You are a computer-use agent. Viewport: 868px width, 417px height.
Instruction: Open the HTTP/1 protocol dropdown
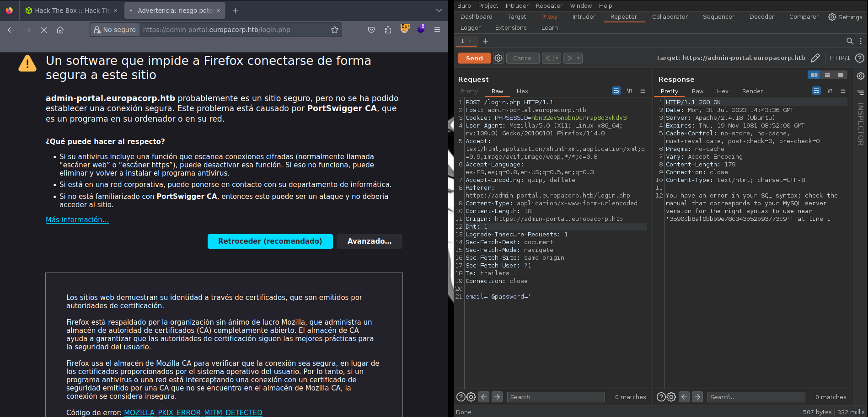point(841,58)
